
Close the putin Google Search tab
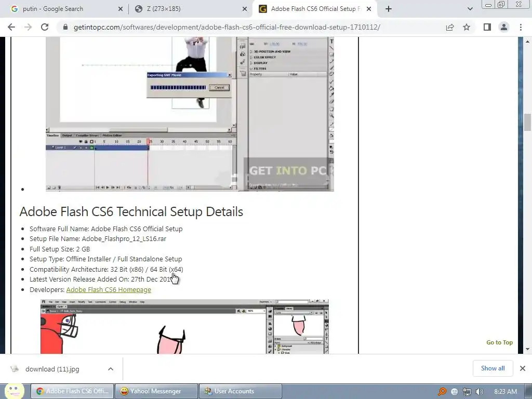[x=121, y=9]
